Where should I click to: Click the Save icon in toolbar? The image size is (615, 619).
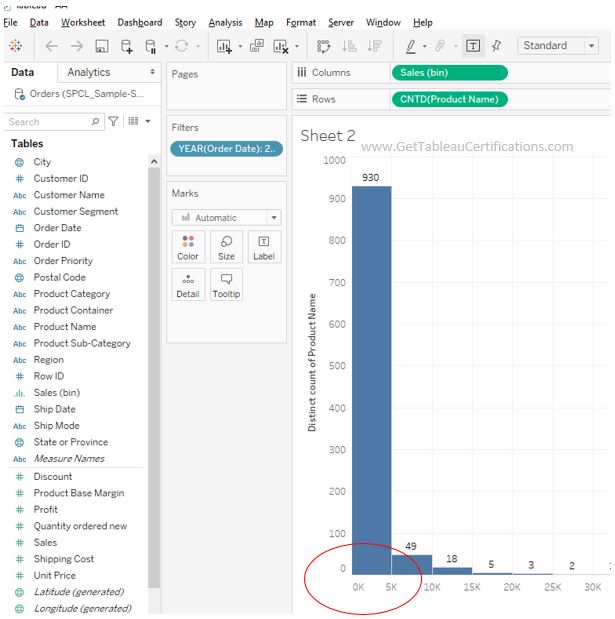(102, 46)
